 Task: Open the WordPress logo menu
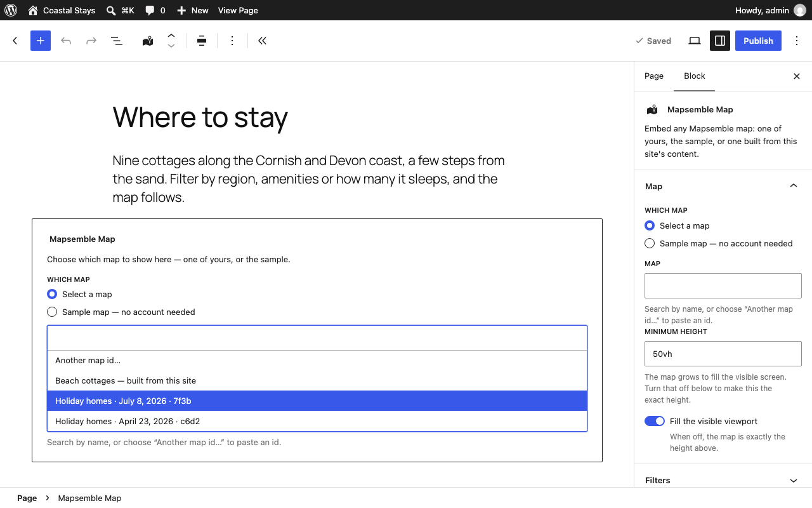(x=10, y=10)
